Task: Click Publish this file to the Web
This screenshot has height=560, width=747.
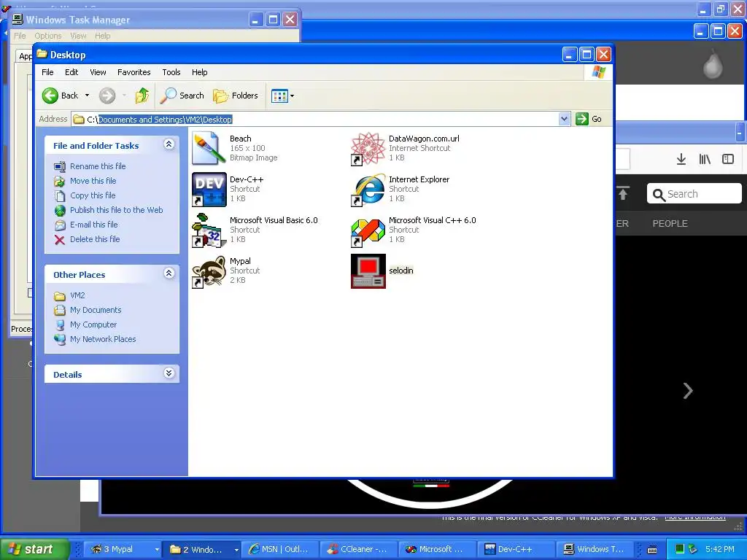Action: pyautogui.click(x=116, y=210)
